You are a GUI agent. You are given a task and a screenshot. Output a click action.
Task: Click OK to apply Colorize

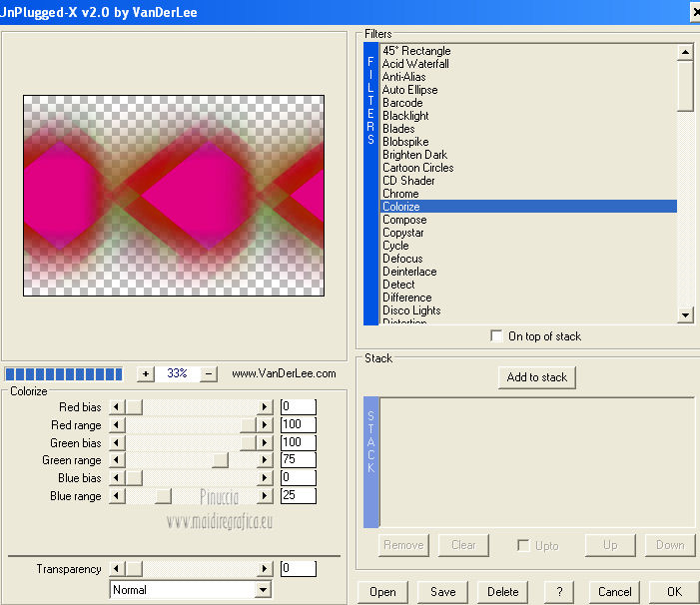click(x=674, y=592)
